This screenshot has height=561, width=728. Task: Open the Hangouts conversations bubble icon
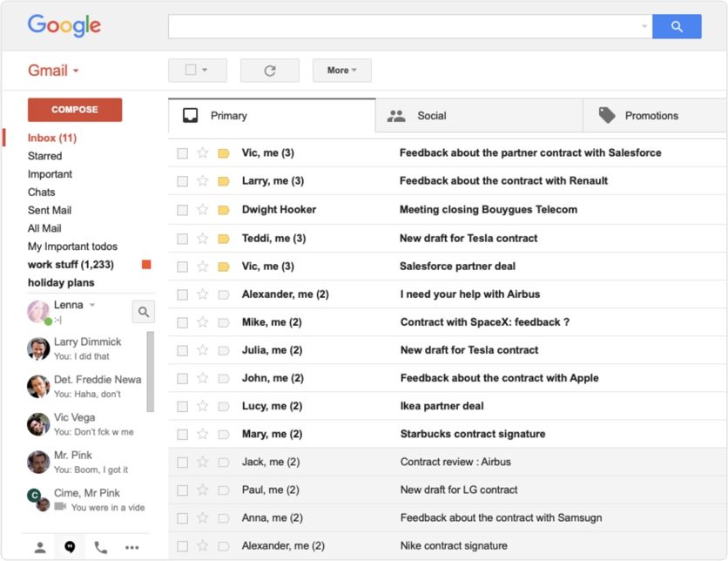click(x=71, y=548)
